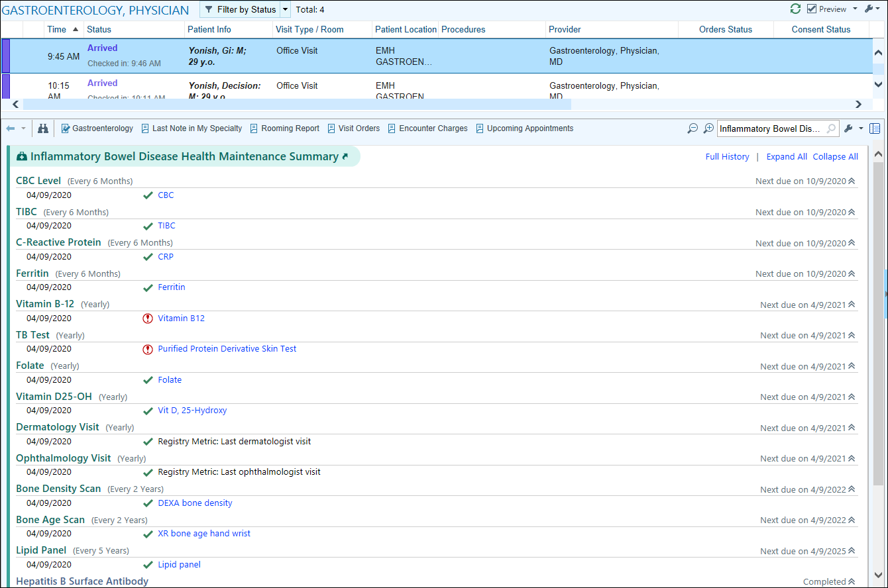Screen dimensions: 888x588
Task: Click the Expand All link
Action: (x=787, y=157)
